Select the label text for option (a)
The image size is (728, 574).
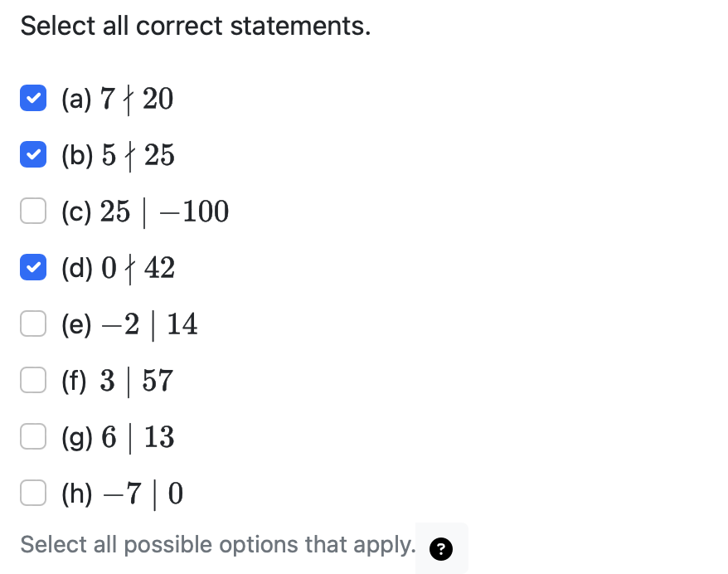coord(116,98)
